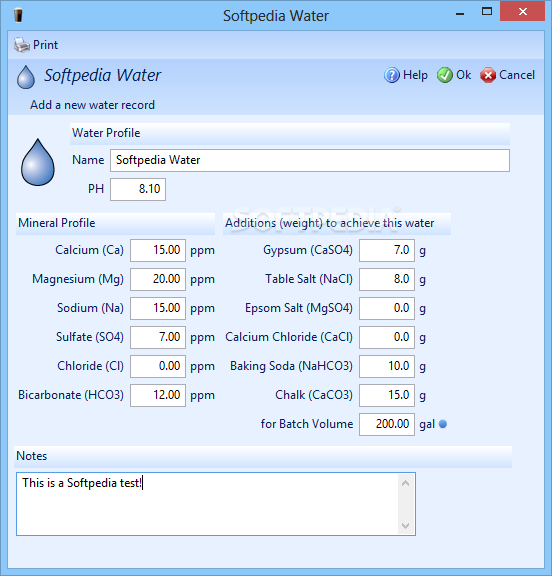Screen dimensions: 552x576
Task: Click the Additions (weight) to achieve this water header
Action: [x=337, y=223]
